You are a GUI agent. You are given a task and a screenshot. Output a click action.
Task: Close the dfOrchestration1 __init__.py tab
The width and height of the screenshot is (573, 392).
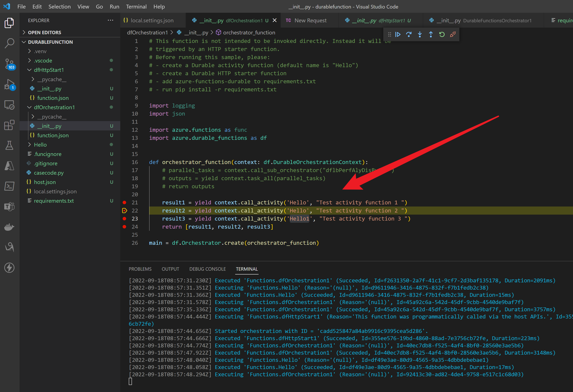(x=274, y=20)
